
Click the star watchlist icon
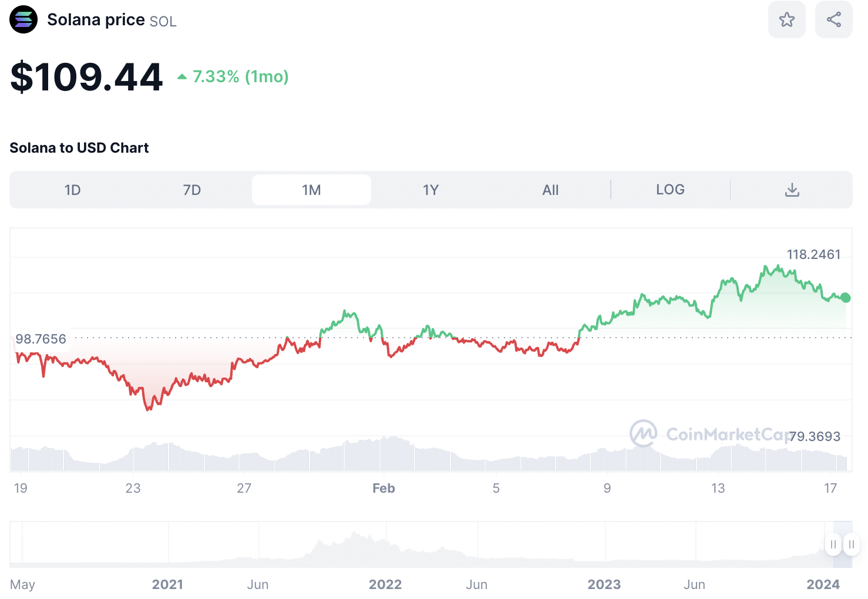click(786, 19)
